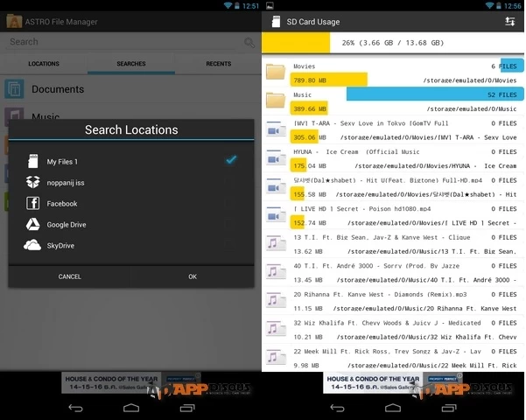Click the 26% storage usage bar
Screen dimensions: 526x420
393,43
